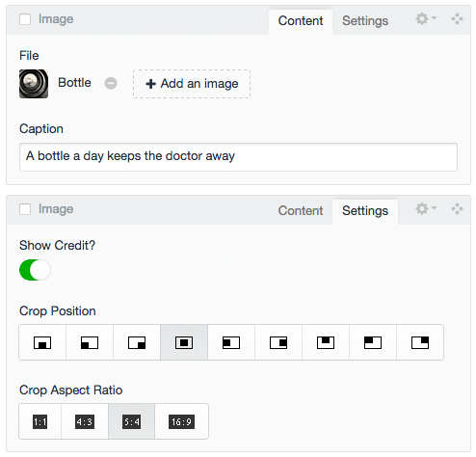The height and width of the screenshot is (457, 476).
Task: Select bottom-left crop position icon
Action: [x=90, y=342]
